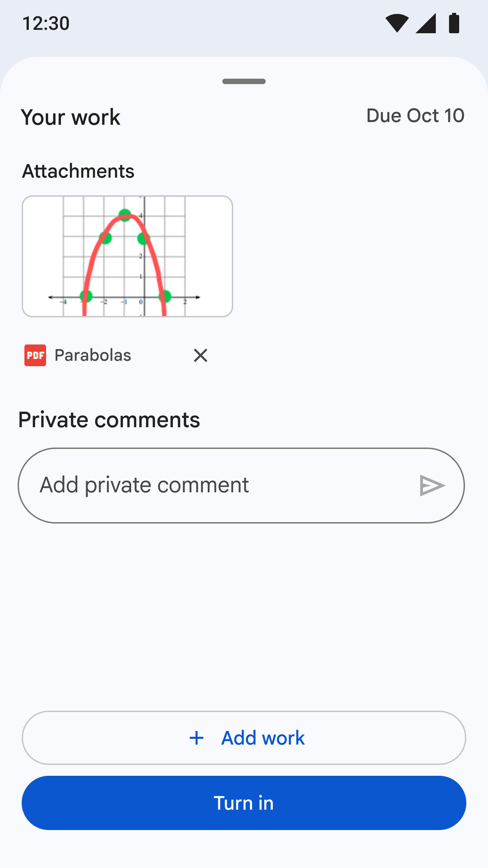The width and height of the screenshot is (488, 868).
Task: Click the red PDF file icon
Action: [35, 355]
